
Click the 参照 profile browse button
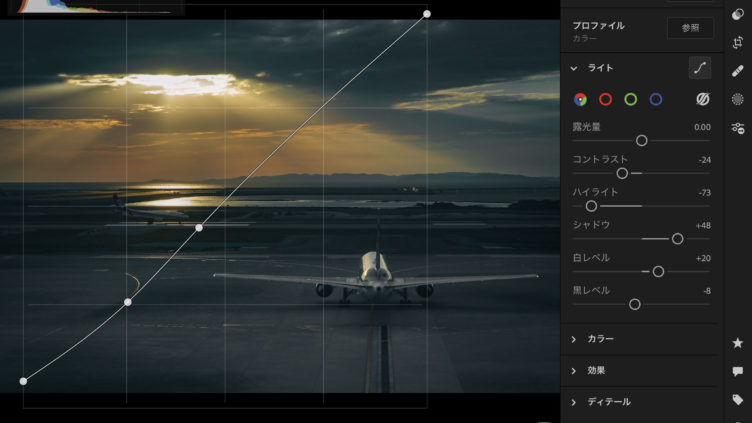coord(690,28)
